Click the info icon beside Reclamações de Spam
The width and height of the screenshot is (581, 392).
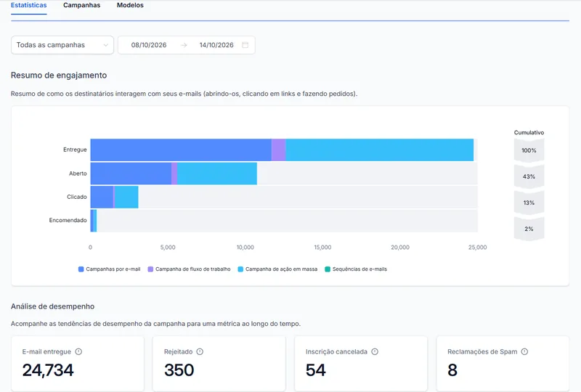(x=524, y=351)
